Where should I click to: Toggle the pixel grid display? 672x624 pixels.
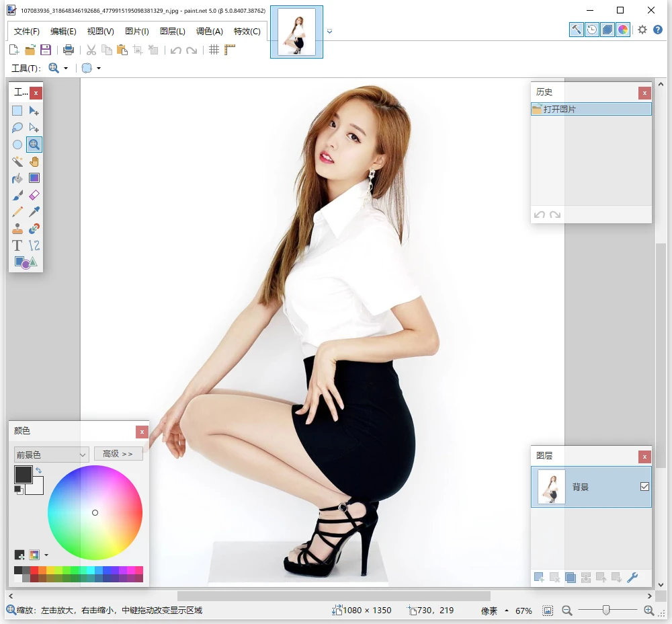214,50
